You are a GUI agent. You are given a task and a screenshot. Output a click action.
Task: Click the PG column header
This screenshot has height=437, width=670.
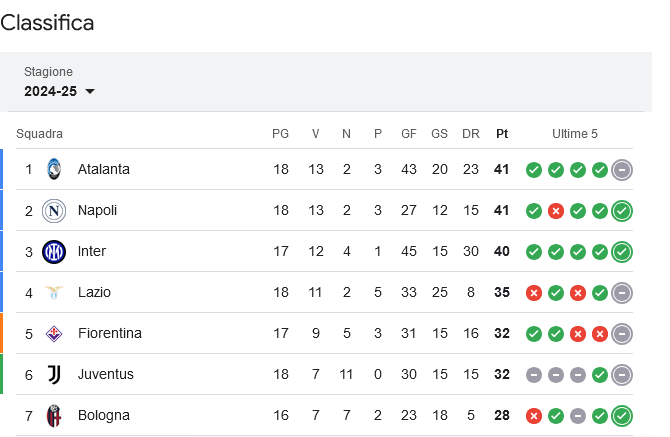click(x=280, y=134)
